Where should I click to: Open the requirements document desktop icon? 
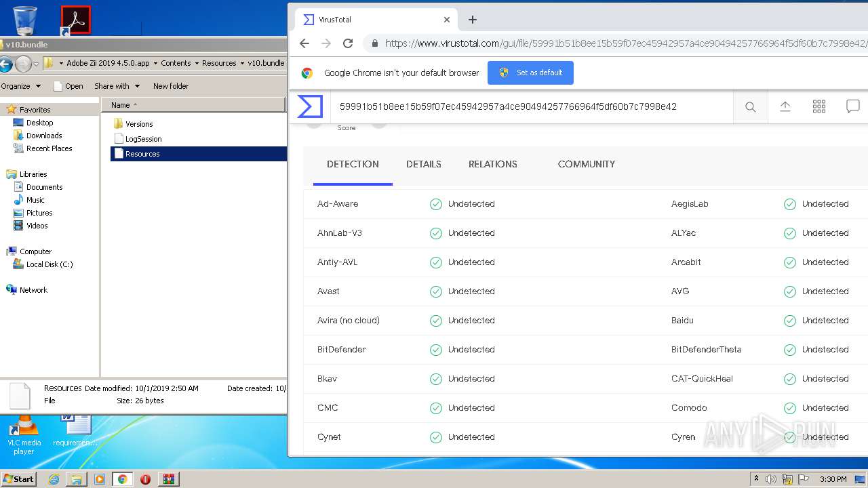(75, 431)
